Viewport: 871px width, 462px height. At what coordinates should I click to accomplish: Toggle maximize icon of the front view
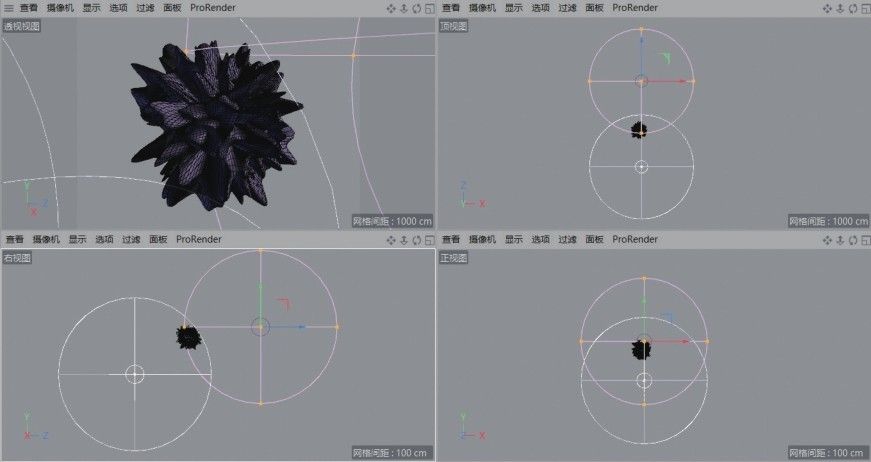pyautogui.click(x=865, y=240)
